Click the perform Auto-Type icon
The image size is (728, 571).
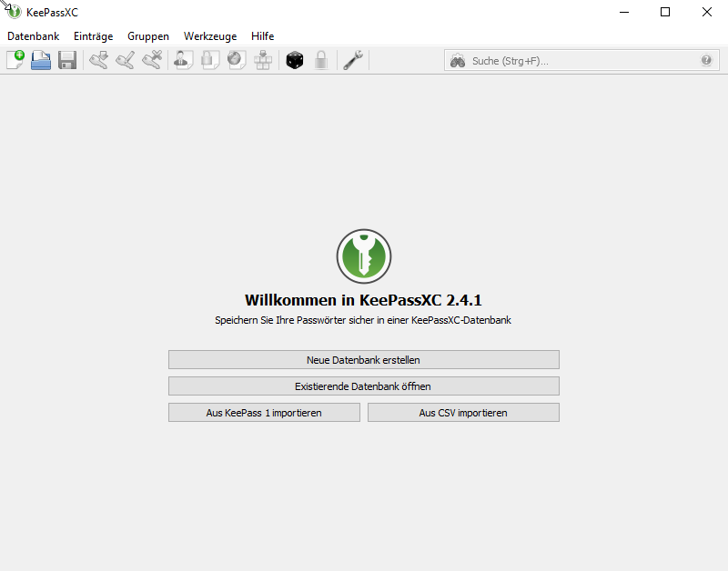[263, 60]
